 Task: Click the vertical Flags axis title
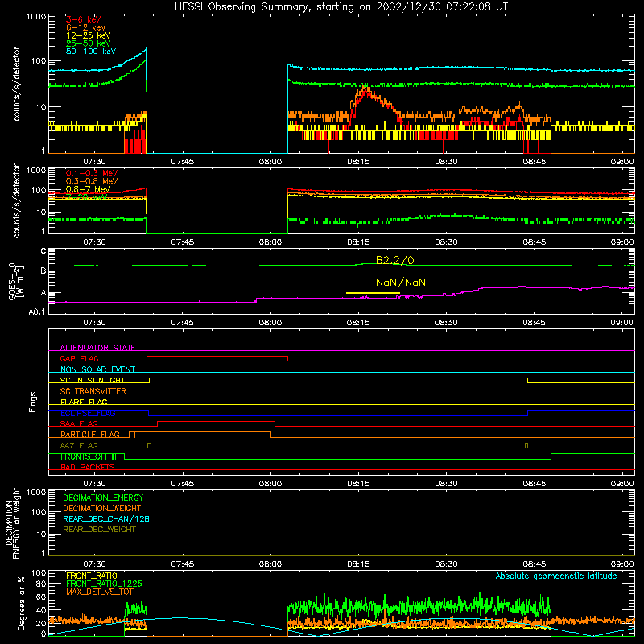32,402
